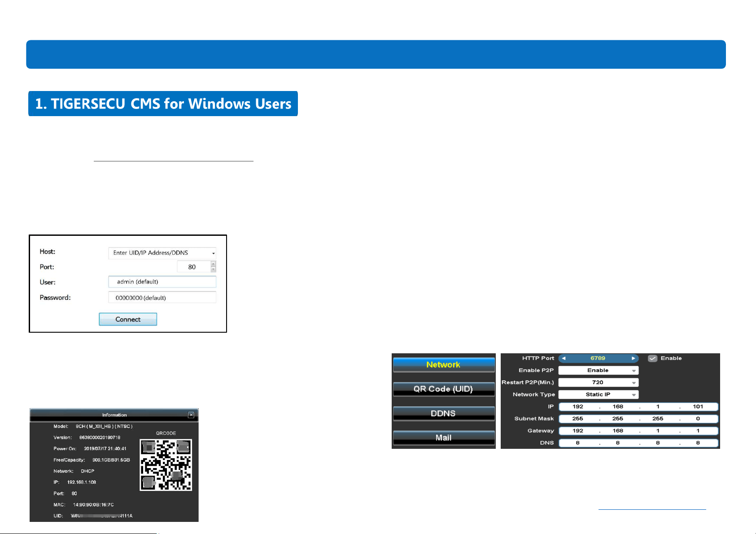
Task: Go to the Mail menu item
Action: click(444, 438)
